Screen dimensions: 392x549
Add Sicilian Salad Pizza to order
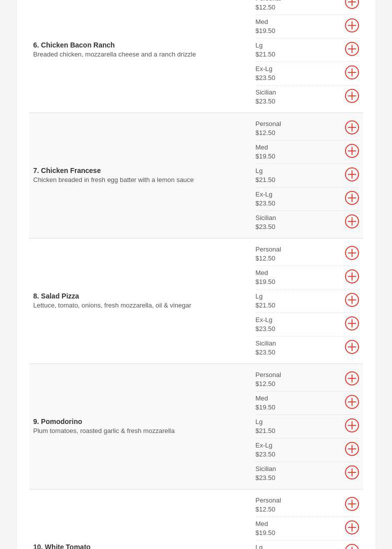tap(352, 347)
